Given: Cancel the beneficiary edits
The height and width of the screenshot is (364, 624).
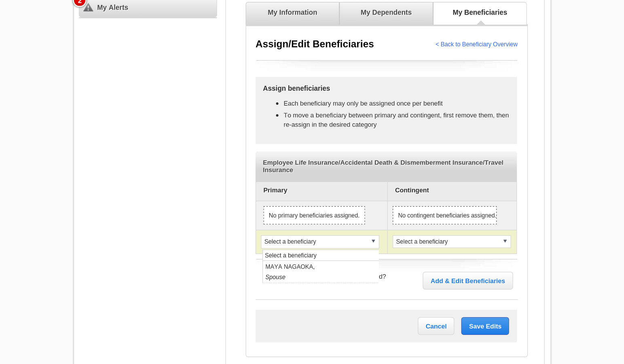Looking at the screenshot, I should pyautogui.click(x=436, y=326).
